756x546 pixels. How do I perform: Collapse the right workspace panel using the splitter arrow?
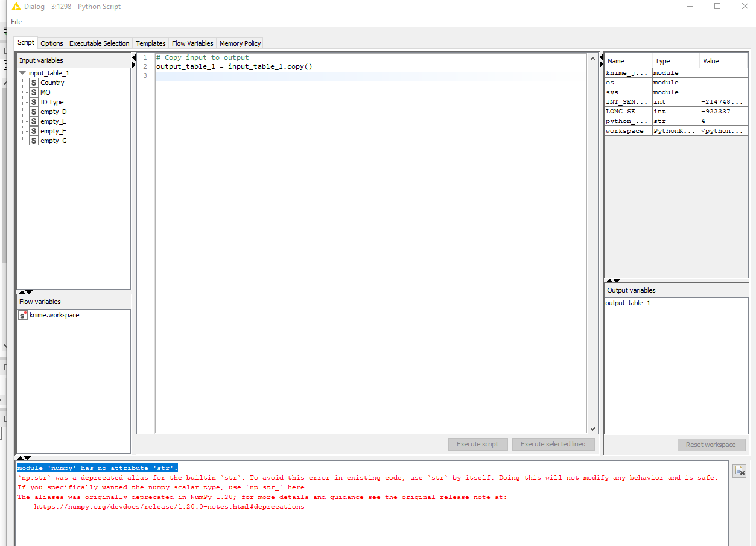click(x=602, y=57)
